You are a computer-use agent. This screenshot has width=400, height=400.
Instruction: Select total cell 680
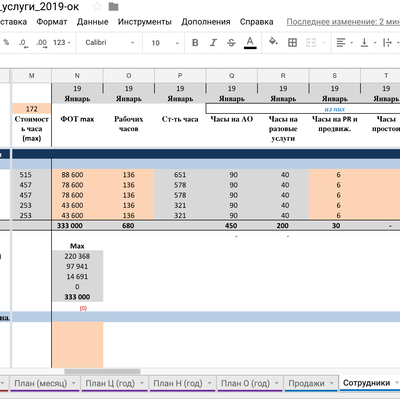coord(129,226)
